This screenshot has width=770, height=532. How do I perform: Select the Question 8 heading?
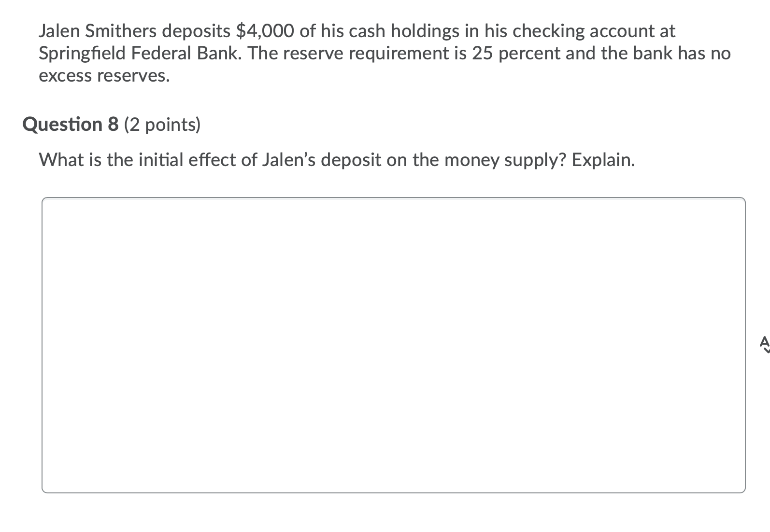71,125
